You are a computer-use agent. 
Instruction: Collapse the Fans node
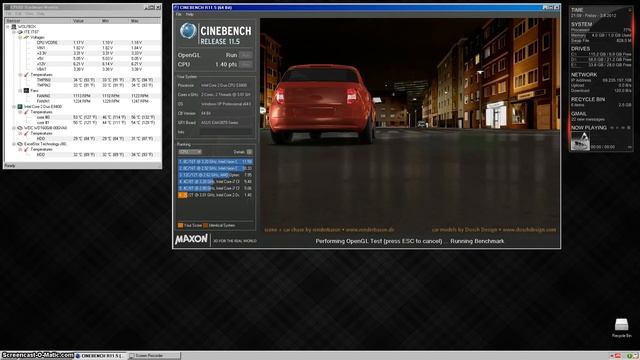point(20,91)
